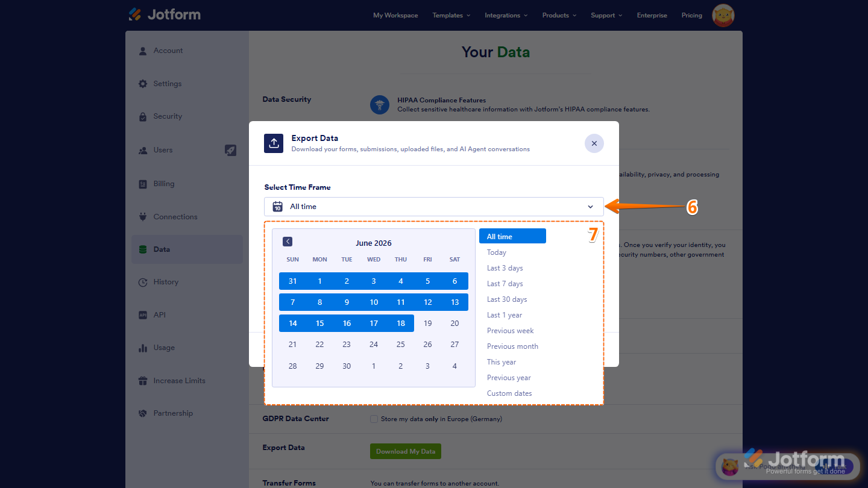The width and height of the screenshot is (868, 488).
Task: Click the API icon in sidebar
Action: click(143, 315)
